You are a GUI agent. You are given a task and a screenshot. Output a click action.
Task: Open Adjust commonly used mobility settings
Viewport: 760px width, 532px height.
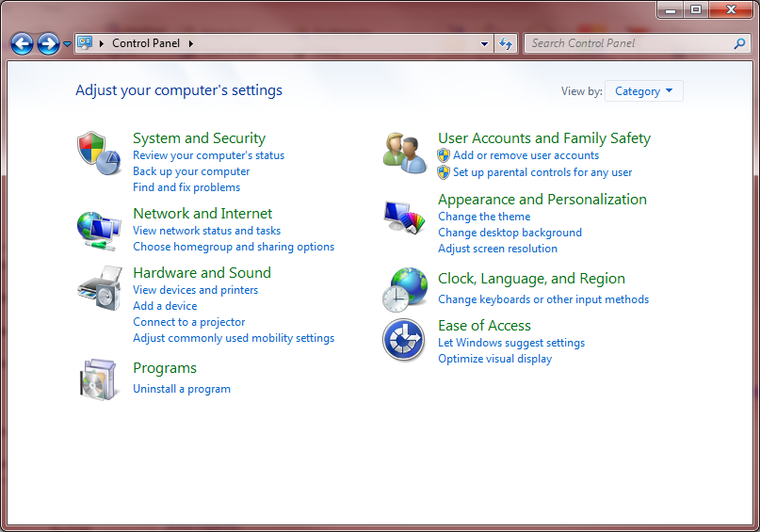tap(234, 338)
